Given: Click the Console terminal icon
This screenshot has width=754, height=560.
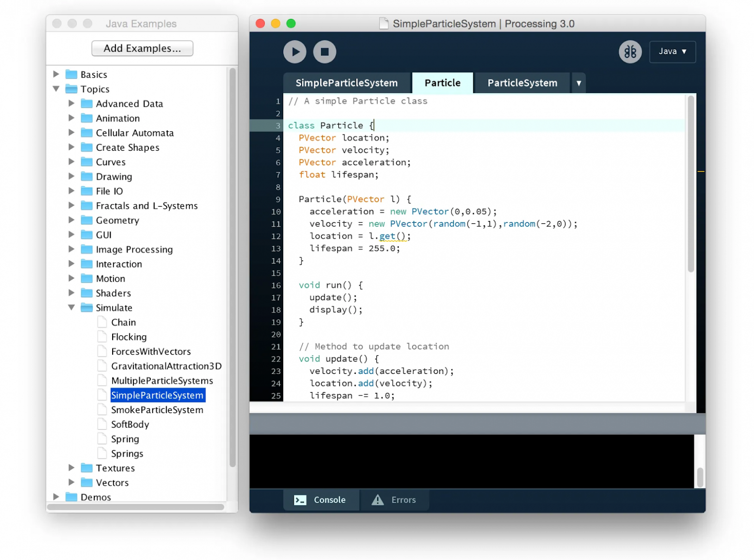Looking at the screenshot, I should pyautogui.click(x=300, y=500).
